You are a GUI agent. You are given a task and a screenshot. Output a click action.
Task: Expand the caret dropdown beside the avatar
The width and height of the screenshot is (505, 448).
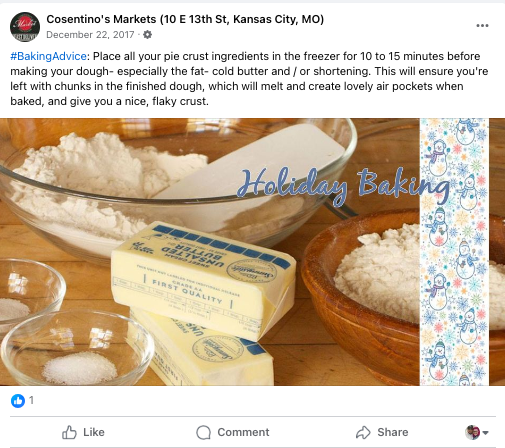485,433
